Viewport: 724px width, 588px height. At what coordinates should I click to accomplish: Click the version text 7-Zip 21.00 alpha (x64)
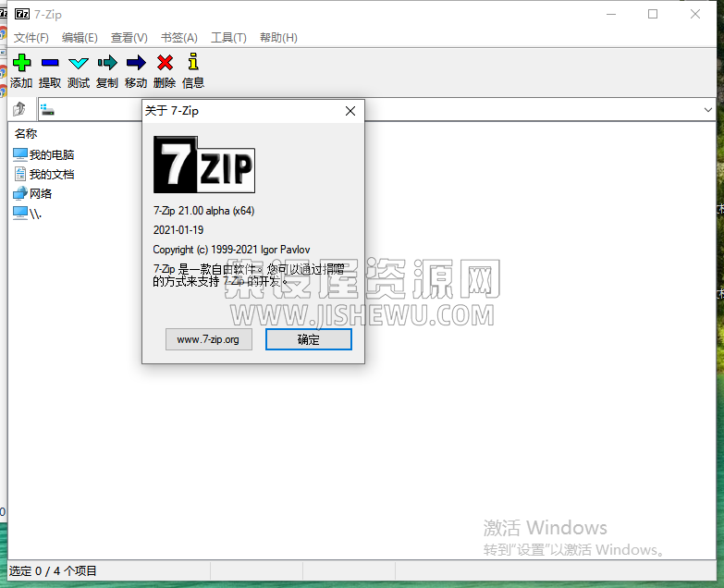203,211
